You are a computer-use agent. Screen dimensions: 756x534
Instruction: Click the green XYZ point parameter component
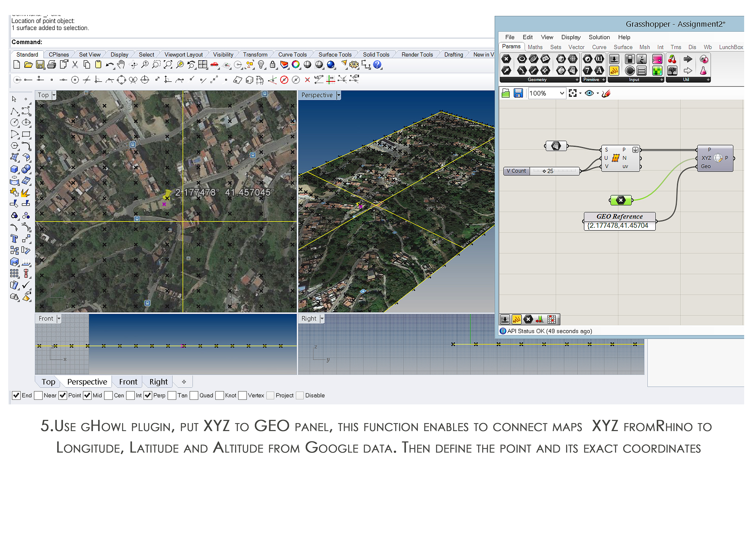(621, 200)
